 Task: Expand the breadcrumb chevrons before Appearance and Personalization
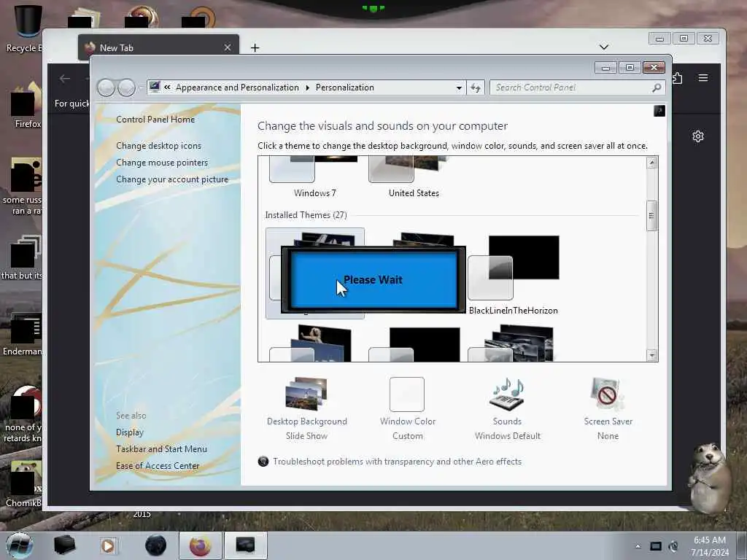(167, 87)
